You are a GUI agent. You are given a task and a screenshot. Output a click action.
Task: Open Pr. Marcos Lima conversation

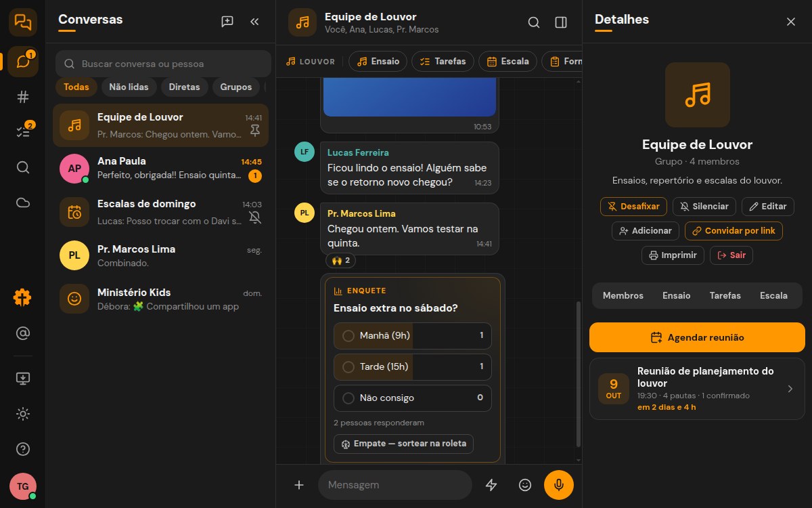point(160,255)
